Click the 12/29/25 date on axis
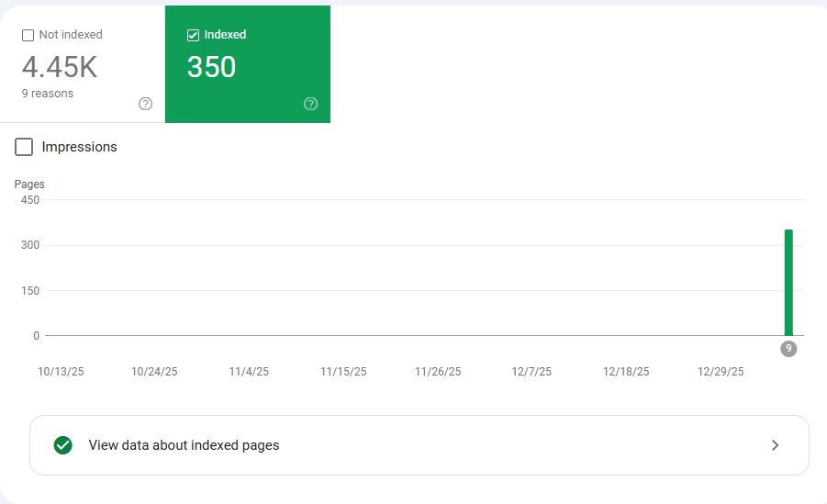The image size is (827, 504). [721, 372]
